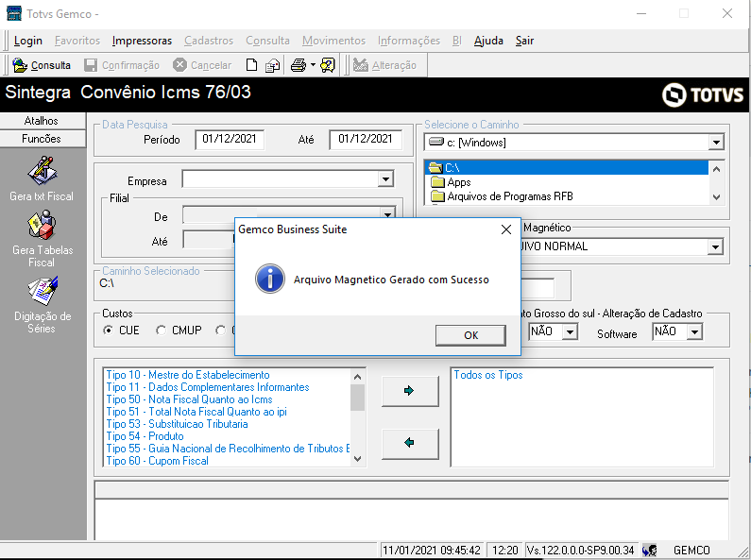Click the Consulta menu bar item
Screen dimensions: 751x560
coord(267,41)
